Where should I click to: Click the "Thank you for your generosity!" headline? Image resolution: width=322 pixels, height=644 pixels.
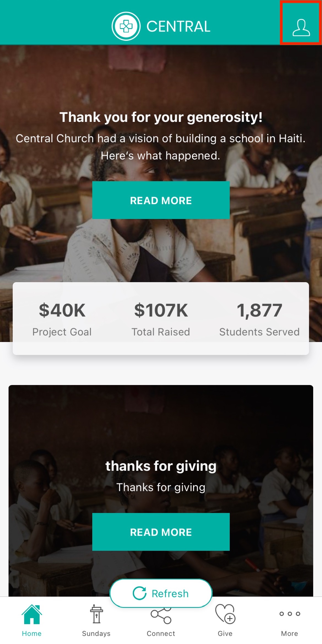161,117
